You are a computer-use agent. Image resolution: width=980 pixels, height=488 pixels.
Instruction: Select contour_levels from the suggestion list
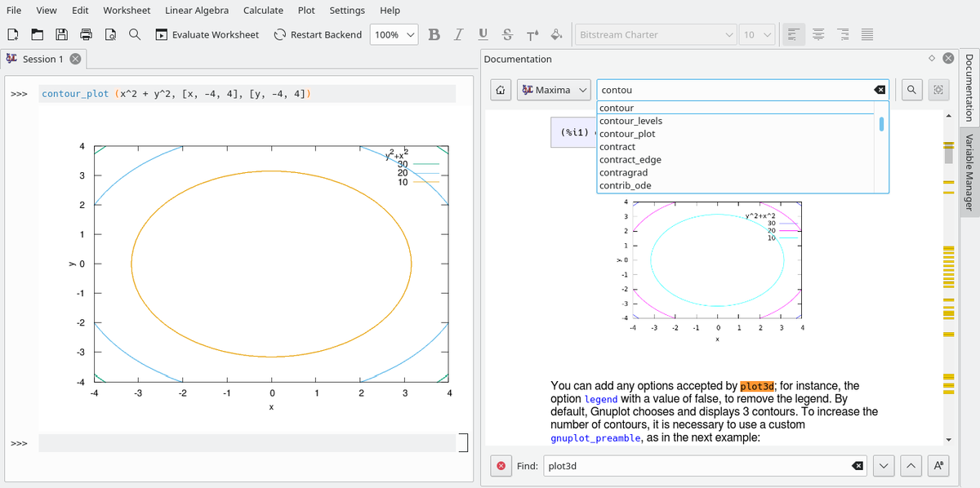tap(630, 121)
